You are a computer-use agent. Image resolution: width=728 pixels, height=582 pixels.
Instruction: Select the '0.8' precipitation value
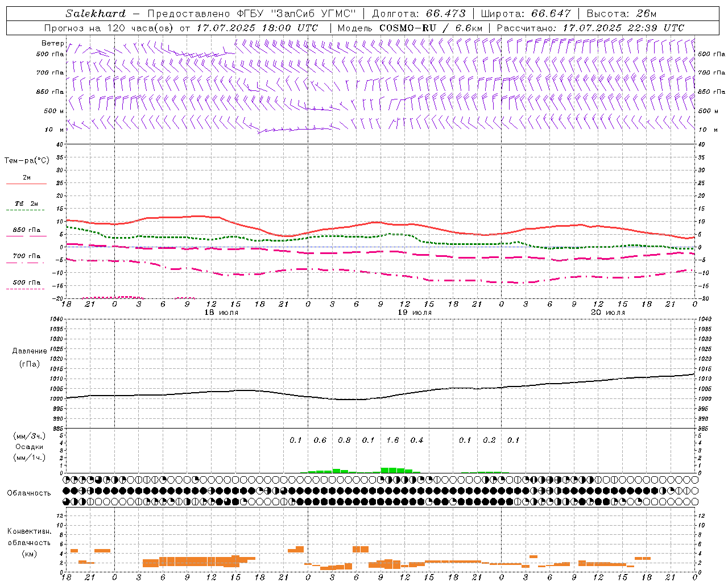tap(344, 440)
